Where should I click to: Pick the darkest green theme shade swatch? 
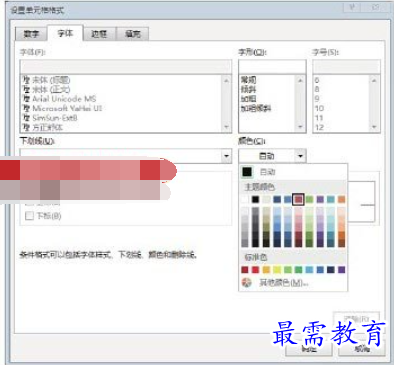click(x=309, y=243)
